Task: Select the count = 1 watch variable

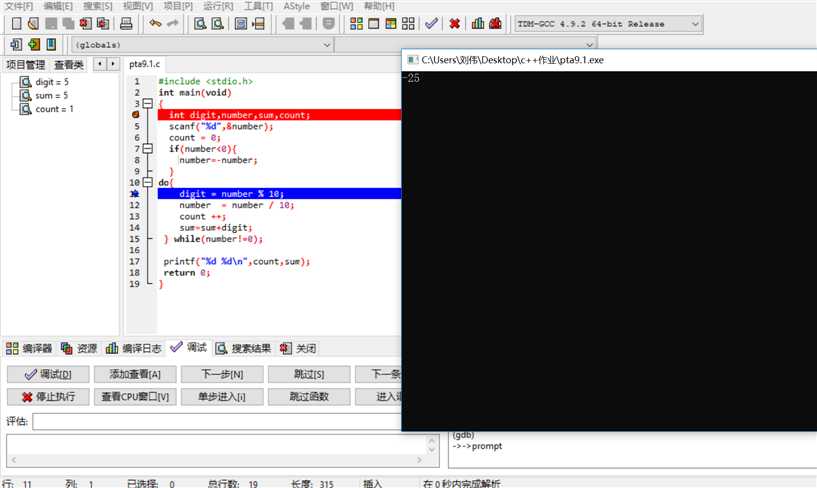Action: coord(54,109)
